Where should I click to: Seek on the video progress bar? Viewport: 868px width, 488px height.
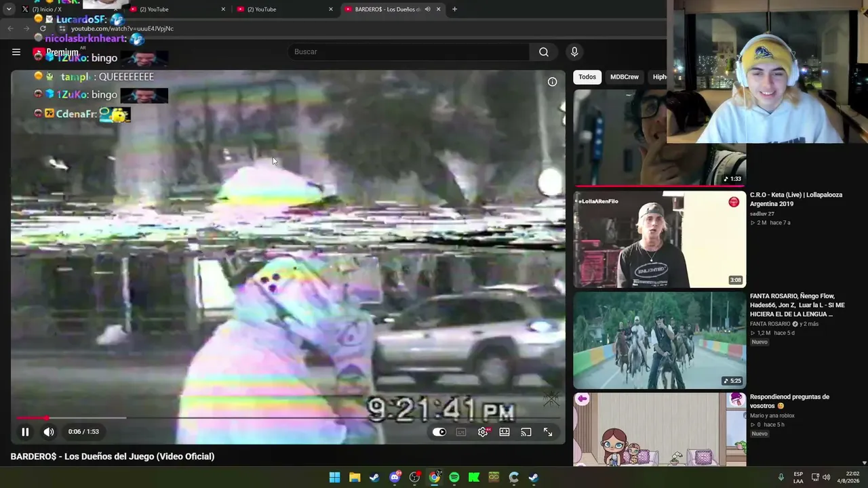(x=288, y=418)
